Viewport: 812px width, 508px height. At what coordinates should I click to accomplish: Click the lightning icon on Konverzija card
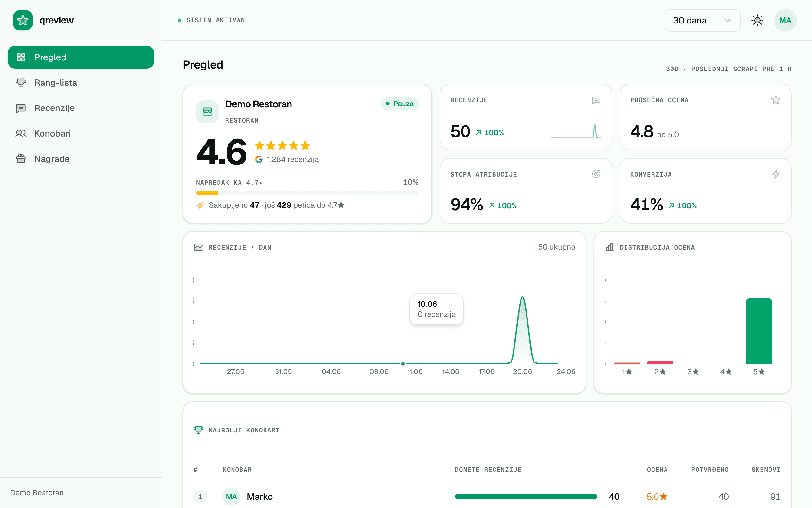tap(776, 174)
